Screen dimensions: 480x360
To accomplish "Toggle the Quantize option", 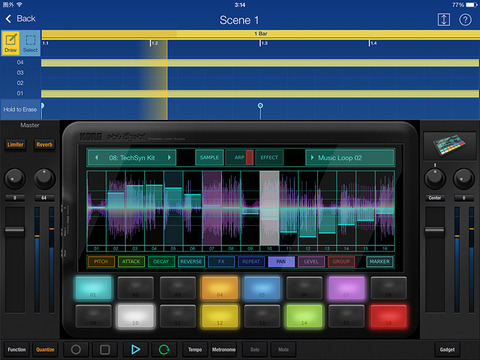I will point(45,349).
